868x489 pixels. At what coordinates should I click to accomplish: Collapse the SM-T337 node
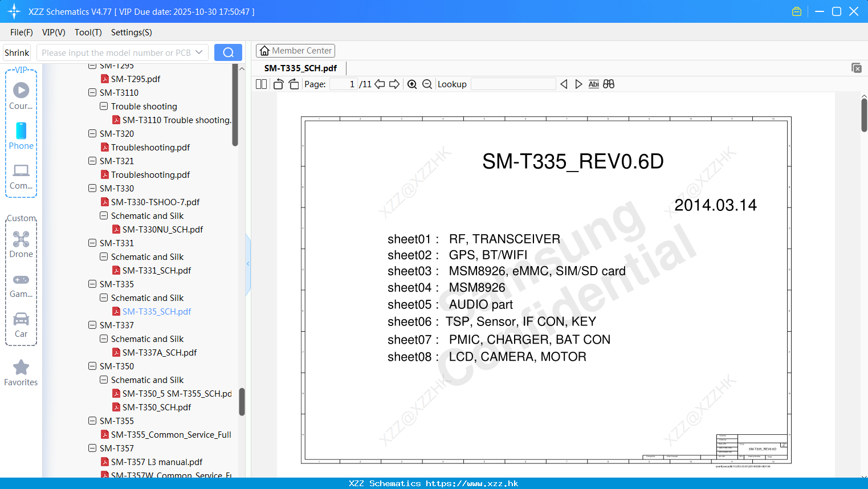(x=92, y=325)
